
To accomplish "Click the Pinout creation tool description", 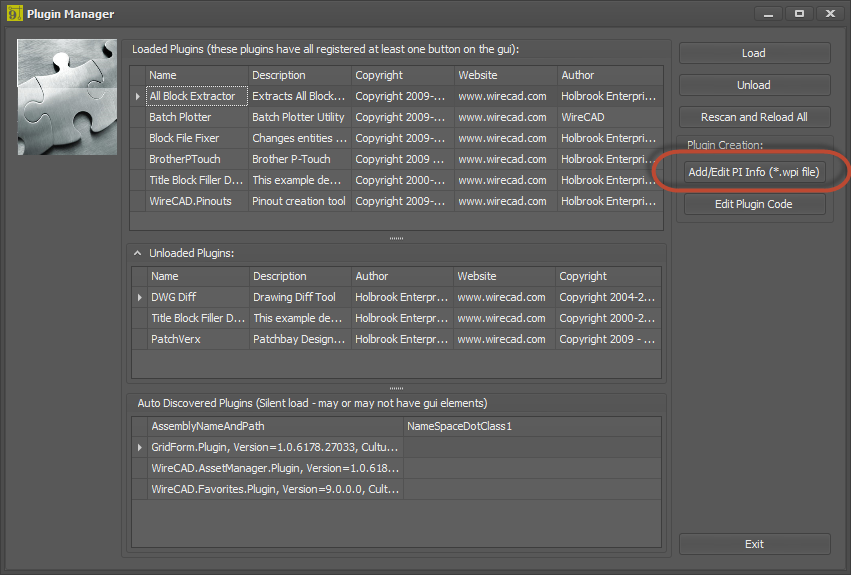I will (300, 201).
